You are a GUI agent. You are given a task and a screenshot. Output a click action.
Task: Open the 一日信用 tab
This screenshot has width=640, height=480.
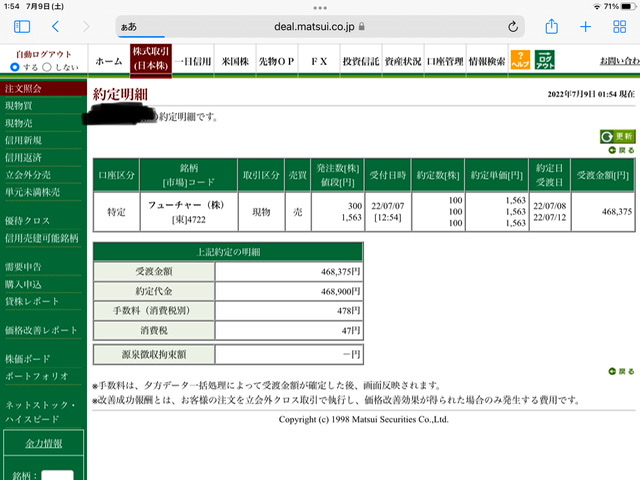point(193,61)
